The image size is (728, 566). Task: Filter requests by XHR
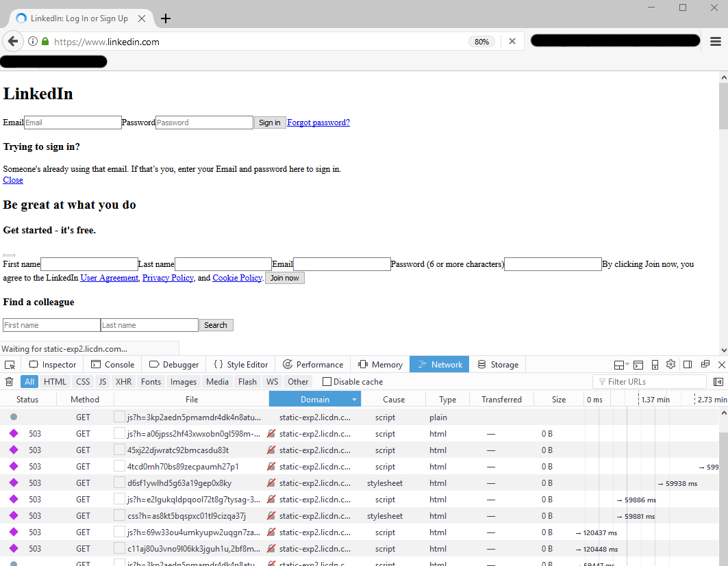pos(123,382)
